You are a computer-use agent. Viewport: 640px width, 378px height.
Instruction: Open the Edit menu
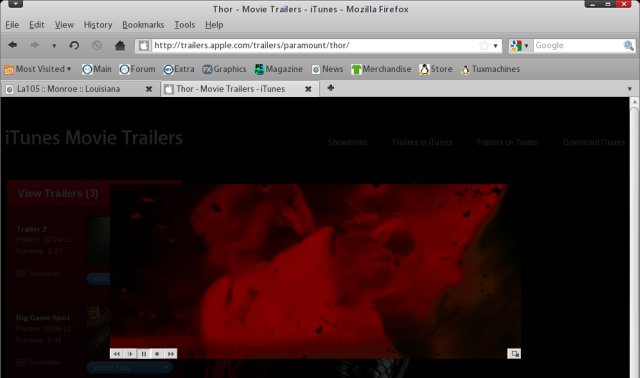tap(37, 25)
